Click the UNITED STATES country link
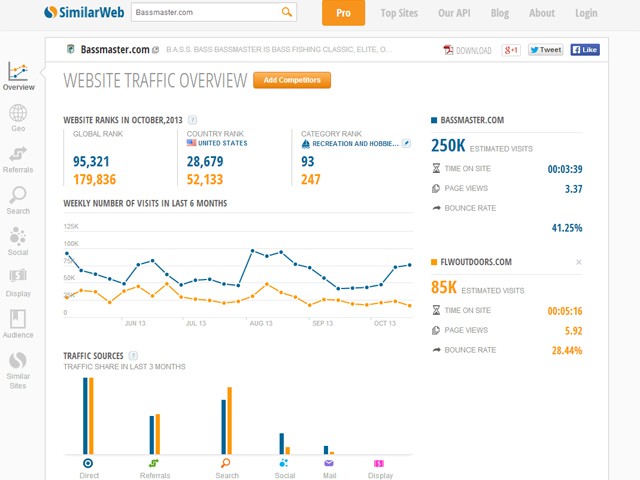 (x=222, y=143)
